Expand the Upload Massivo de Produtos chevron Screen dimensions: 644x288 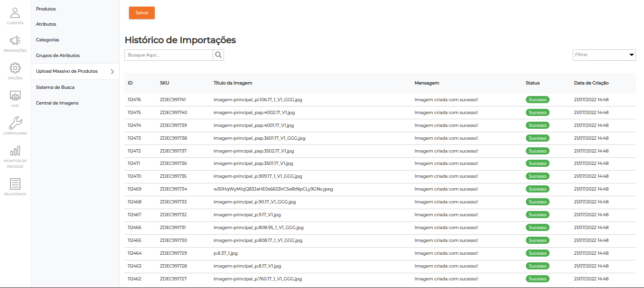pos(112,72)
